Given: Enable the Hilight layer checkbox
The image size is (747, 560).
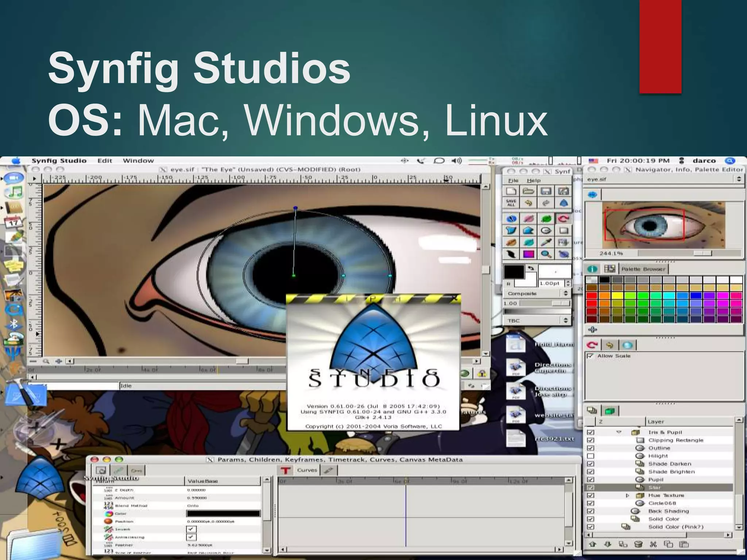Looking at the screenshot, I should click(591, 456).
